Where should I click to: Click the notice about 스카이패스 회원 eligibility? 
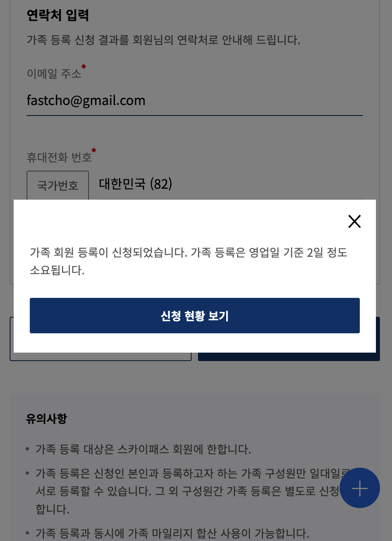point(143,449)
